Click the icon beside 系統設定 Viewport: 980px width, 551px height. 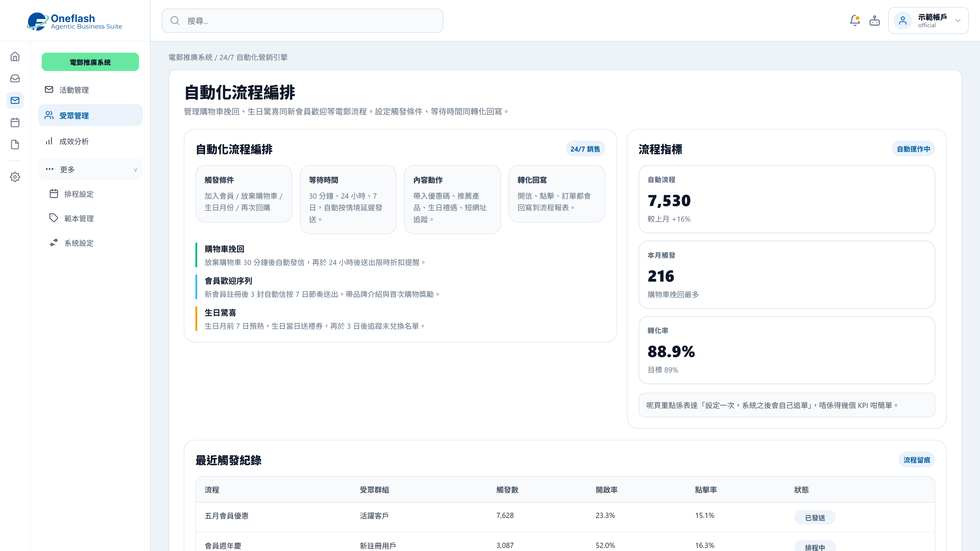pyautogui.click(x=54, y=243)
